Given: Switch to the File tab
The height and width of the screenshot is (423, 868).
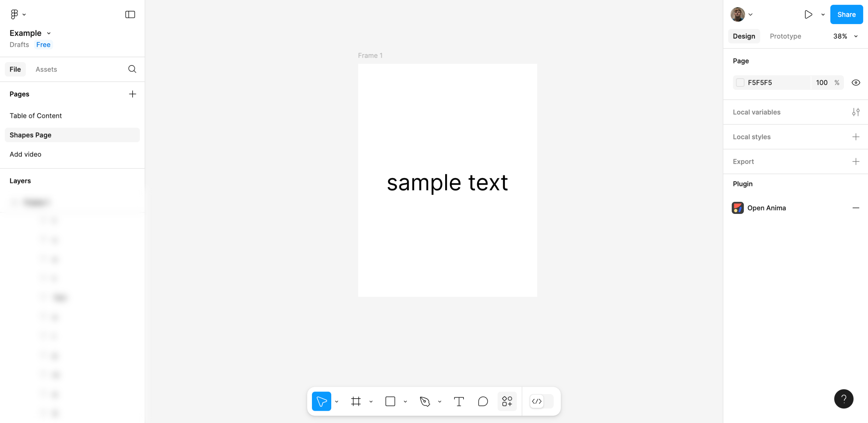Looking at the screenshot, I should tap(15, 69).
